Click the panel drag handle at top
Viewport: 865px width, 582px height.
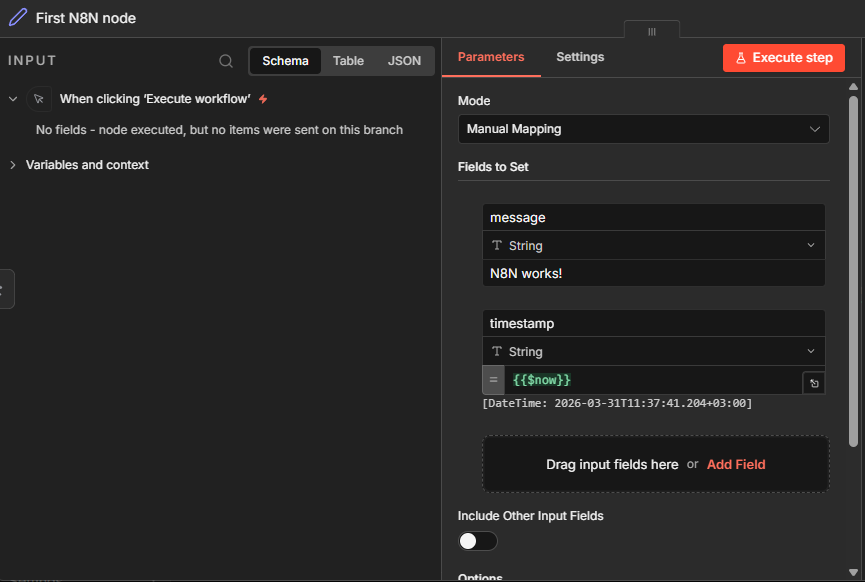pos(651,31)
